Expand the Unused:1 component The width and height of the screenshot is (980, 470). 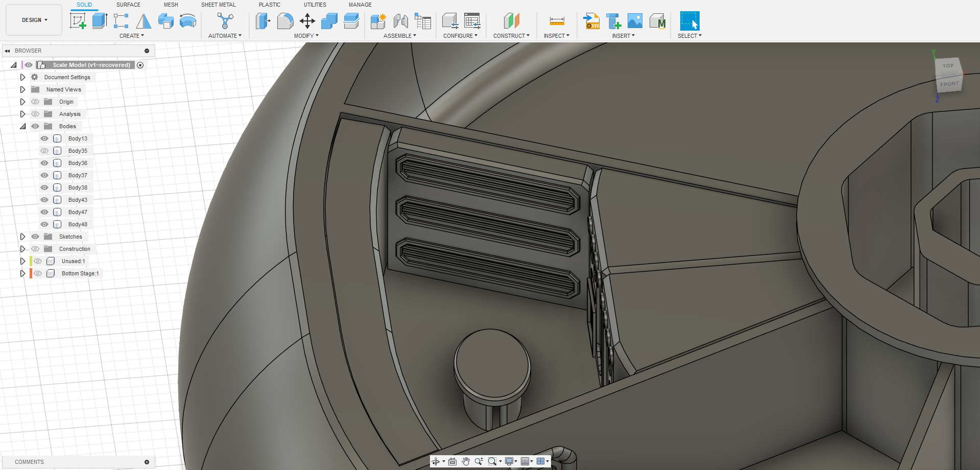coord(22,261)
